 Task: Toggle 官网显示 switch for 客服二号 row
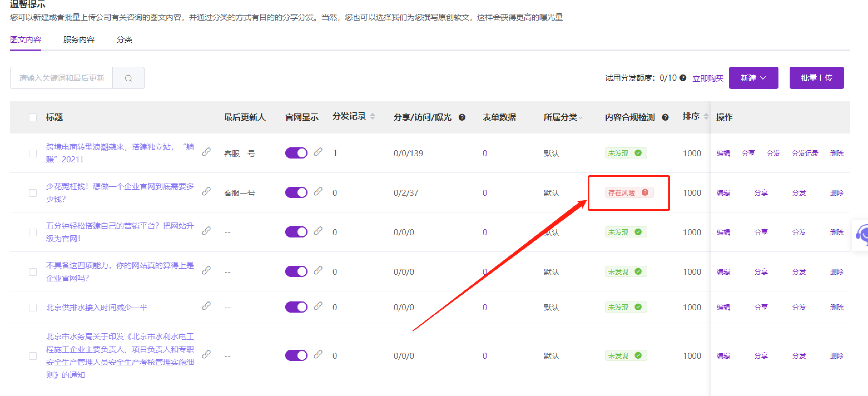[x=296, y=153]
